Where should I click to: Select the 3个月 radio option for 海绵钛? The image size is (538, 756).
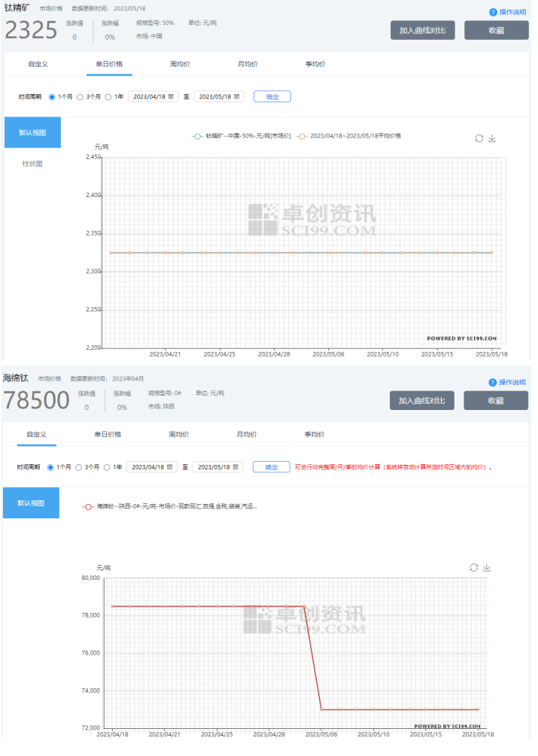(79, 467)
